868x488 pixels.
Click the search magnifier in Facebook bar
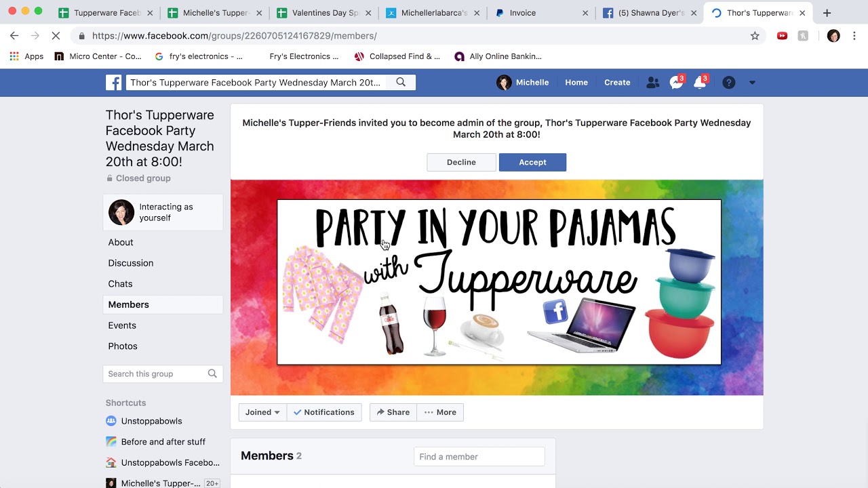401,82
